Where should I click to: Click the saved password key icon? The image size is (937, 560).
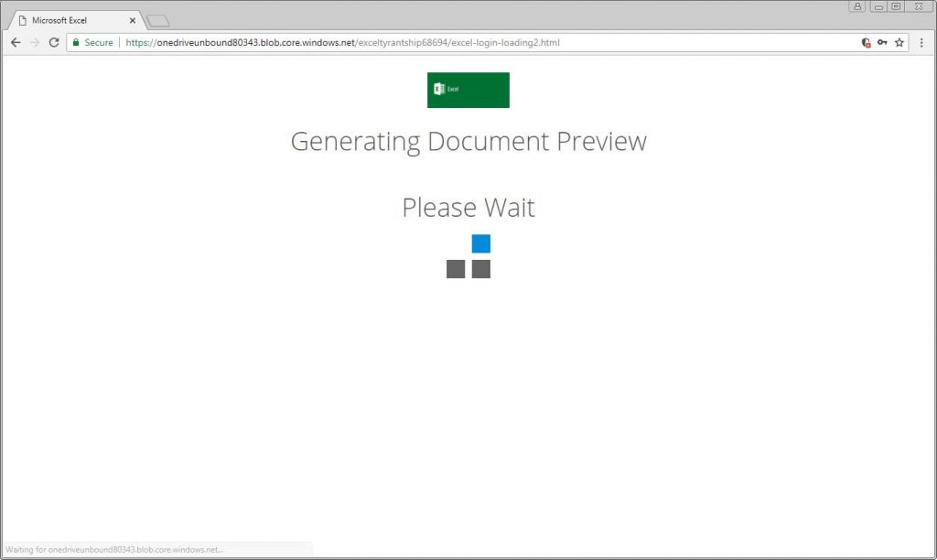pos(880,42)
